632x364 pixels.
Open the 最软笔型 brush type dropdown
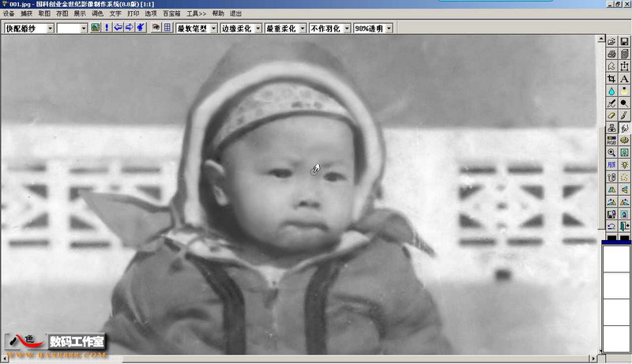click(213, 28)
